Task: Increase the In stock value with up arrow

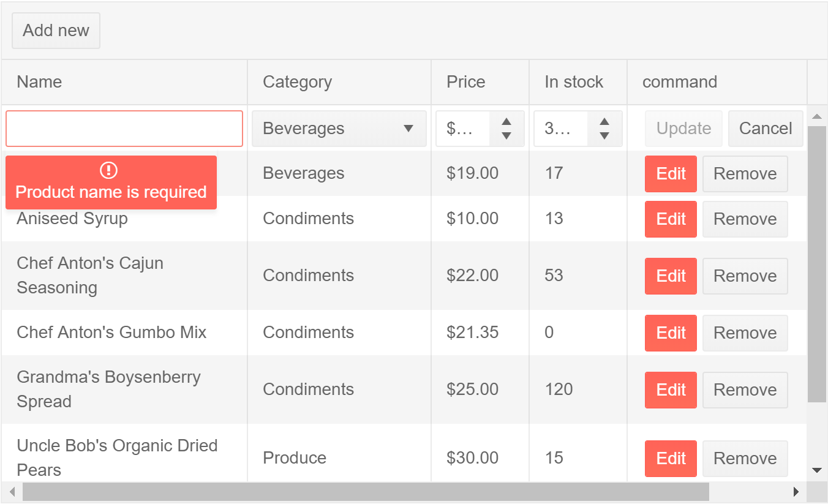Action: pyautogui.click(x=604, y=122)
